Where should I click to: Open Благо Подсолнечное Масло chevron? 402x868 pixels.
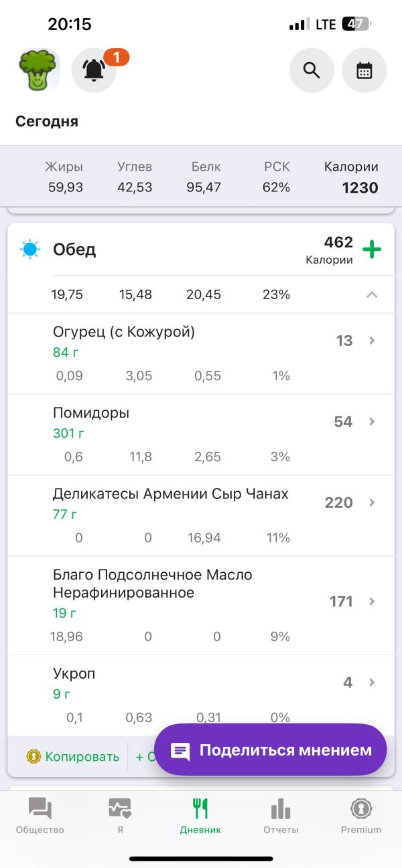coord(373,602)
